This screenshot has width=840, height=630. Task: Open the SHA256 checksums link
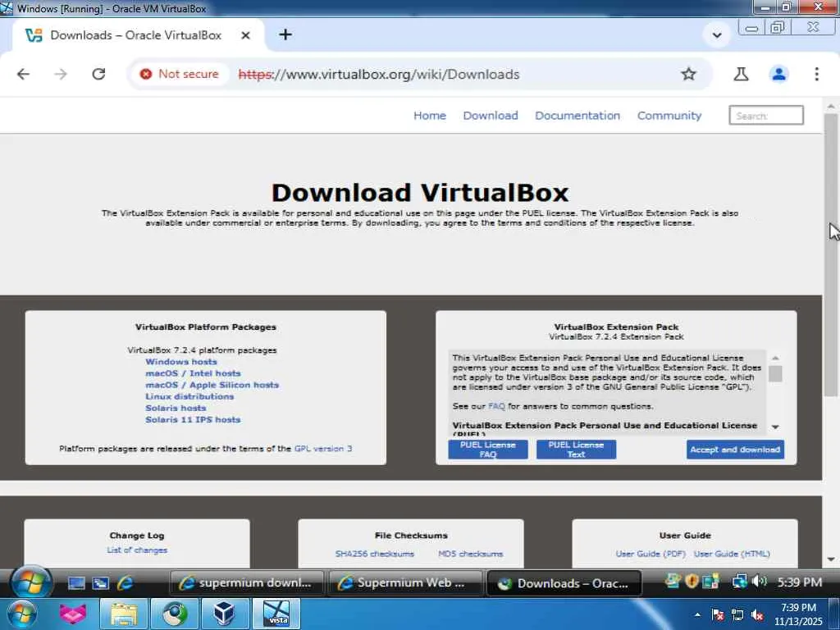[374, 554]
